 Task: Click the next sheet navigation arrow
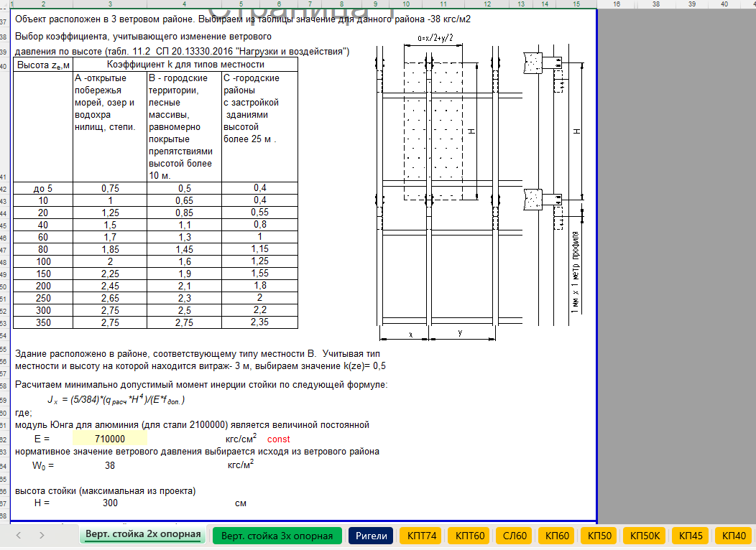pos(42,535)
